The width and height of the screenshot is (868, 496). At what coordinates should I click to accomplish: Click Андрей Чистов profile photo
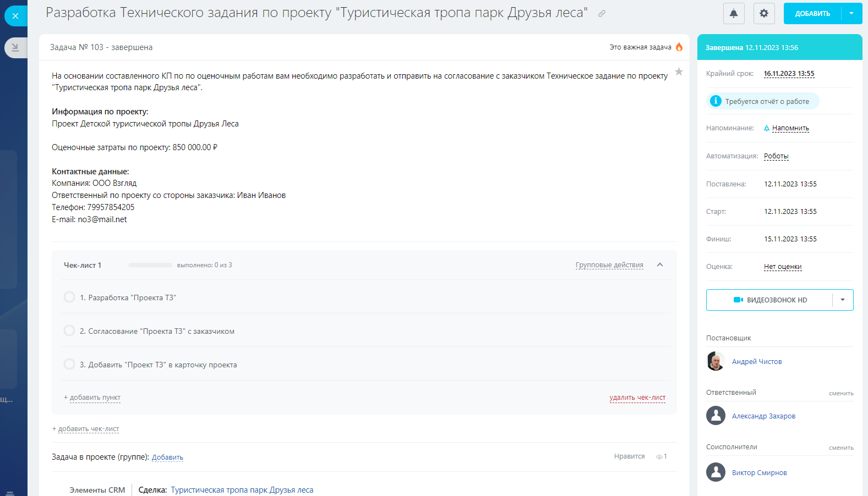716,361
